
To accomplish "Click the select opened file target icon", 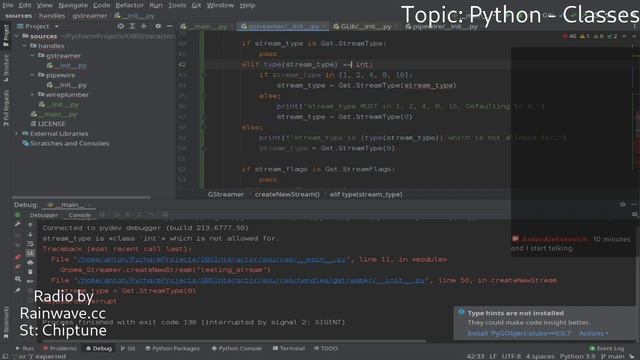I will [x=121, y=26].
